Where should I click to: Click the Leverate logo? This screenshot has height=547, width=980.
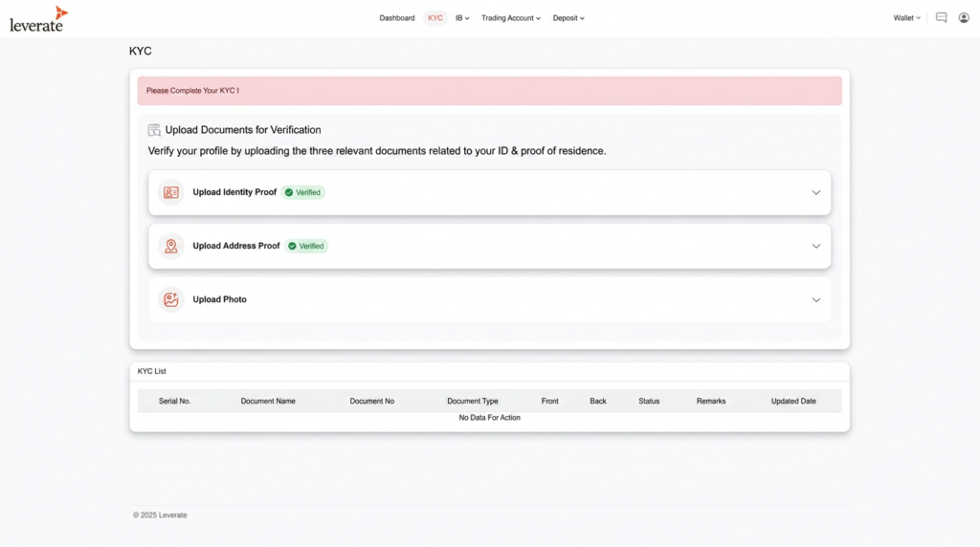click(38, 19)
